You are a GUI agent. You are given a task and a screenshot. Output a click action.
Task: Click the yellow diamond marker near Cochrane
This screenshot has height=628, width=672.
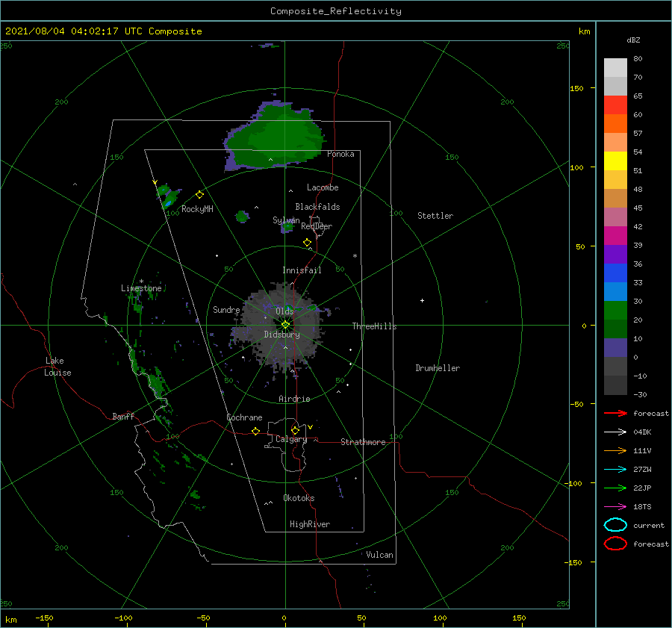tap(255, 431)
